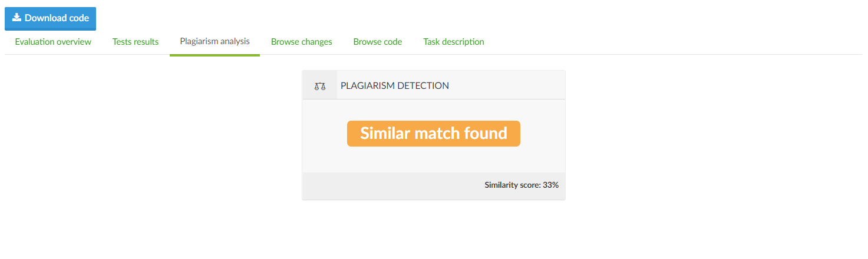Screen dimensions: 868x259
Task: Go to the Browse changes tab
Action: (x=301, y=42)
